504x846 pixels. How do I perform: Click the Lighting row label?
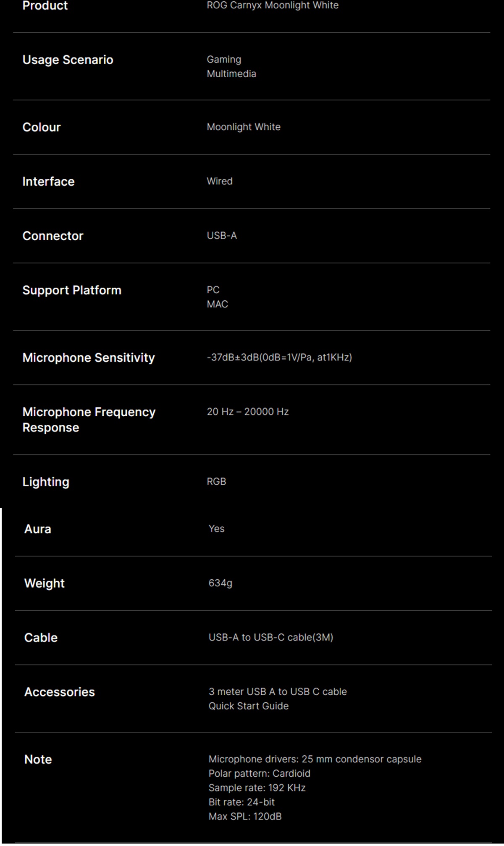tap(46, 482)
